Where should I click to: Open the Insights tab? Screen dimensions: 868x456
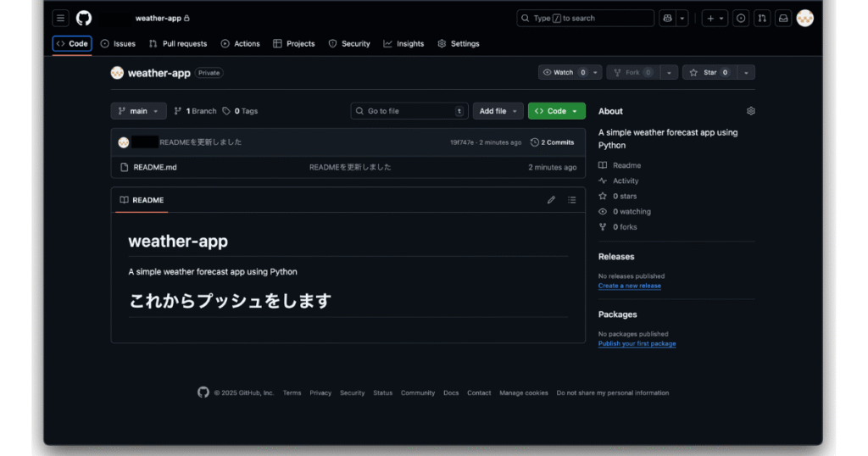(403, 43)
